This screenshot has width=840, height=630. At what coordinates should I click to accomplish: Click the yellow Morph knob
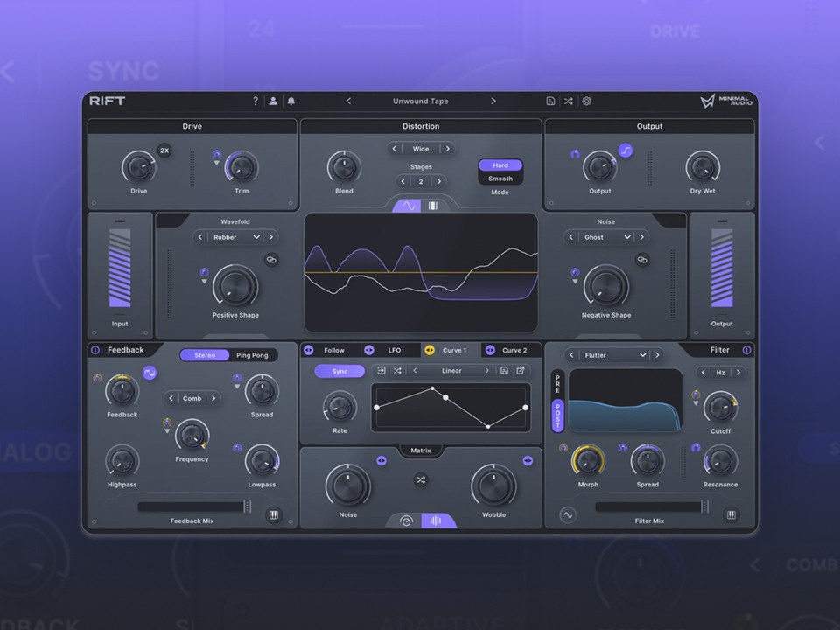(x=588, y=461)
